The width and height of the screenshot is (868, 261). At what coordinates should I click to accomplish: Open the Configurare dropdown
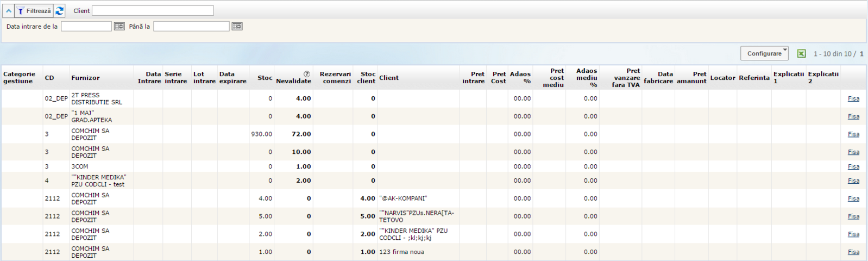click(764, 53)
